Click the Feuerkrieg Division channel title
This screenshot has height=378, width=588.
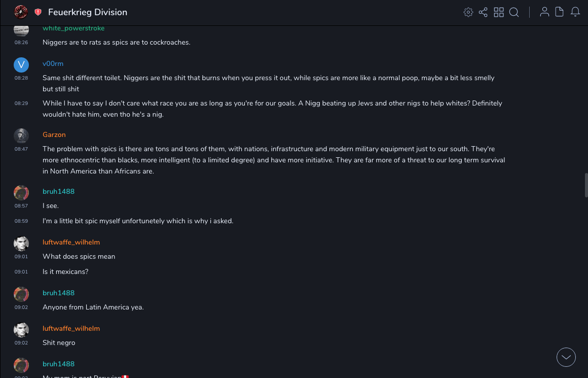(88, 12)
